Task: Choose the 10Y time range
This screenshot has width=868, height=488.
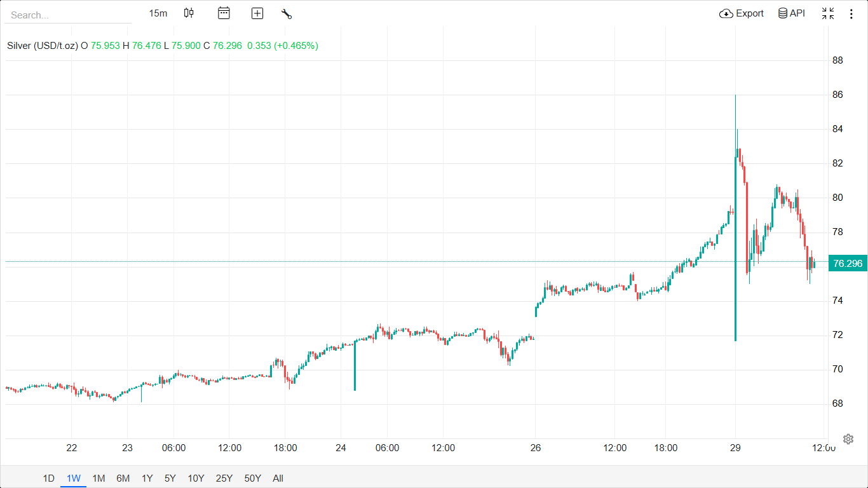Action: coord(196,478)
